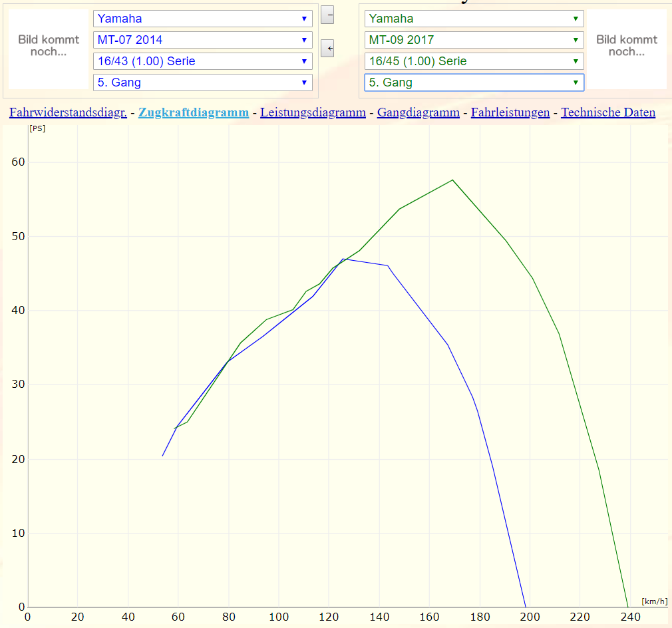
Task: Open the green 5. Gang gear dropdown
Action: coord(474,82)
